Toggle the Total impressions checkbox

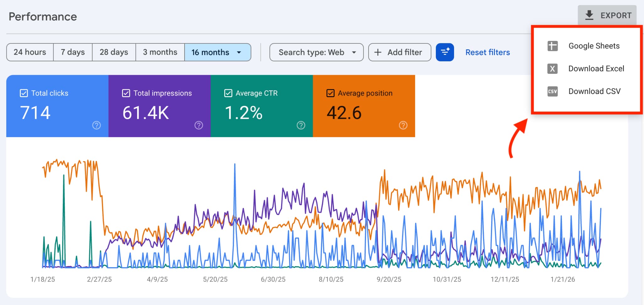pos(126,93)
